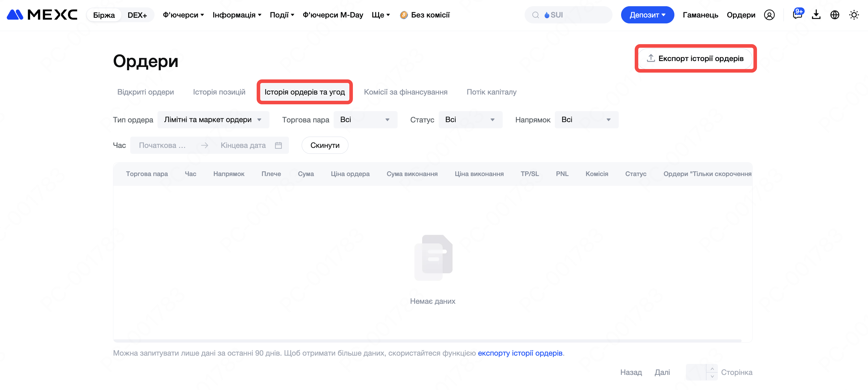This screenshot has width=868, height=390.
Task: Click the Далі pagination button
Action: 662,373
